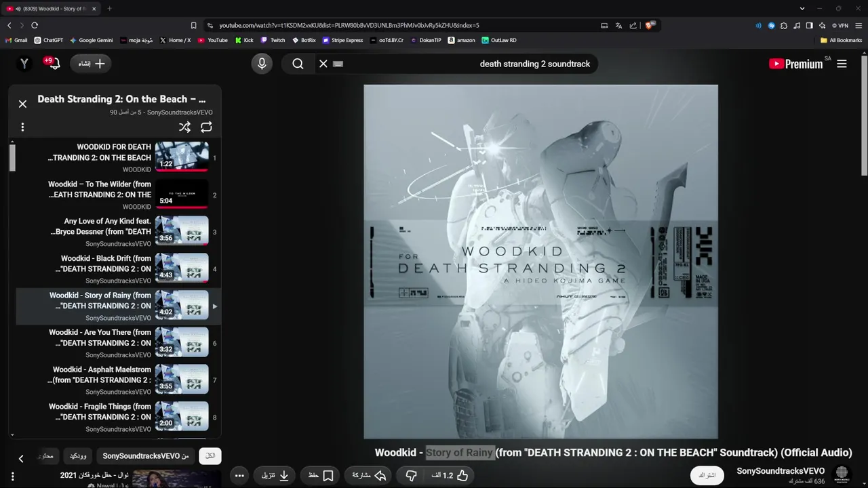Open playlist options three-dot menu
Screen dimensions: 868x488
(x=22, y=127)
